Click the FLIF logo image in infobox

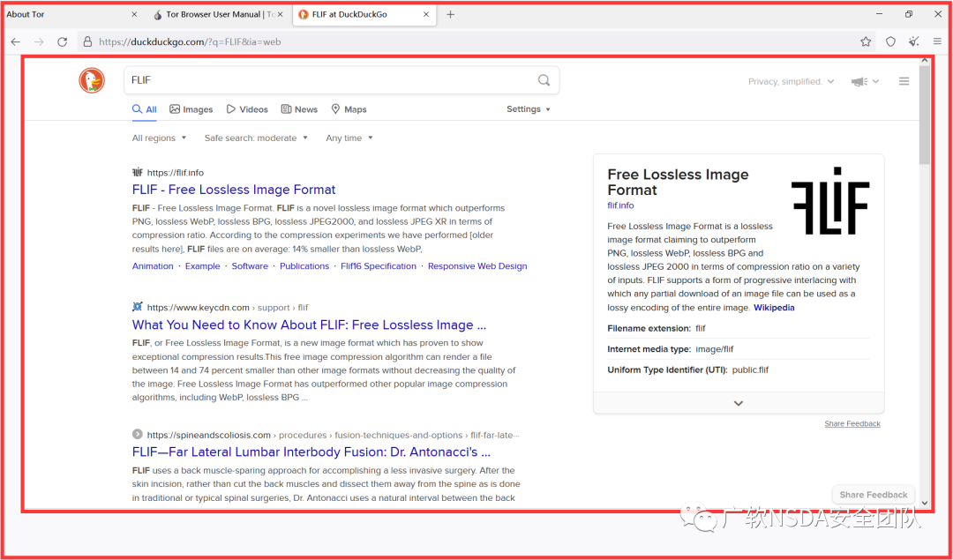pyautogui.click(x=830, y=201)
